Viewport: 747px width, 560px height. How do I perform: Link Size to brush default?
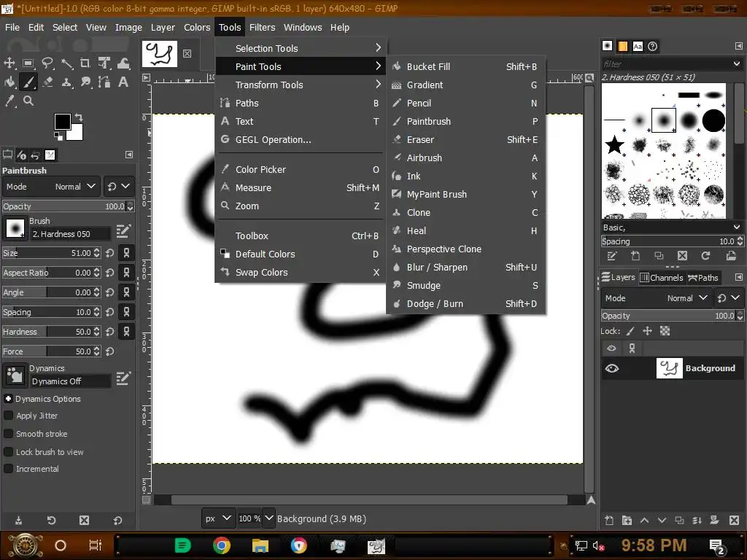pos(126,253)
